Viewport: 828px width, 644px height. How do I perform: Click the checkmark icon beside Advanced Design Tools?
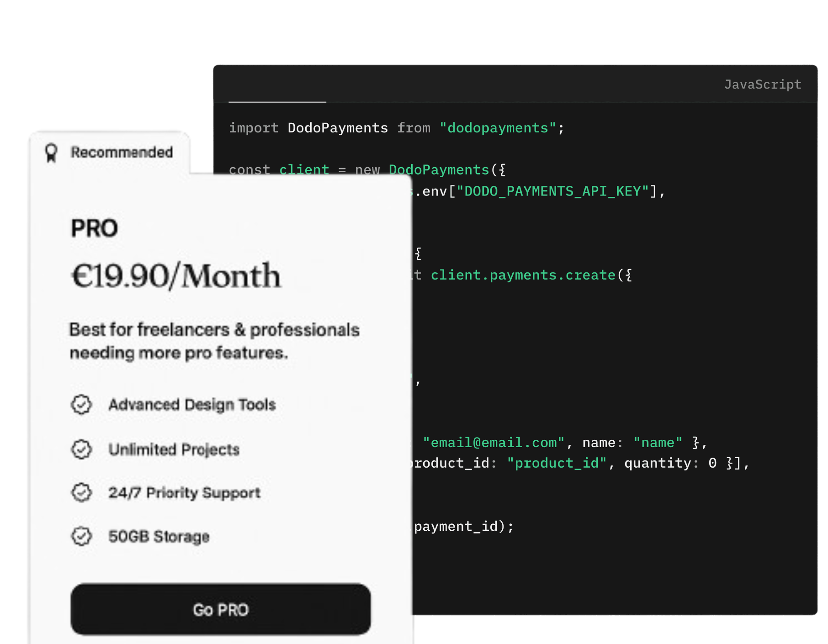[x=81, y=404]
